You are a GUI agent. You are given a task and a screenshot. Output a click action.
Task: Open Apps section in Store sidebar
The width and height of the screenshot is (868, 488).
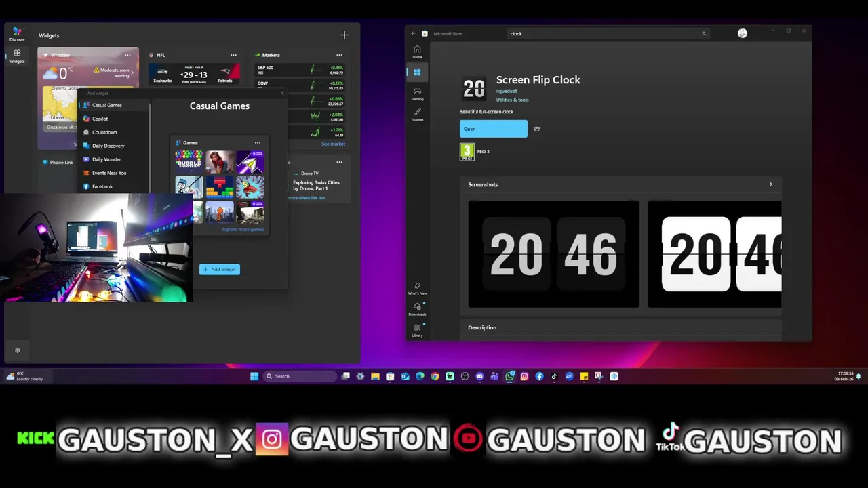coord(417,72)
